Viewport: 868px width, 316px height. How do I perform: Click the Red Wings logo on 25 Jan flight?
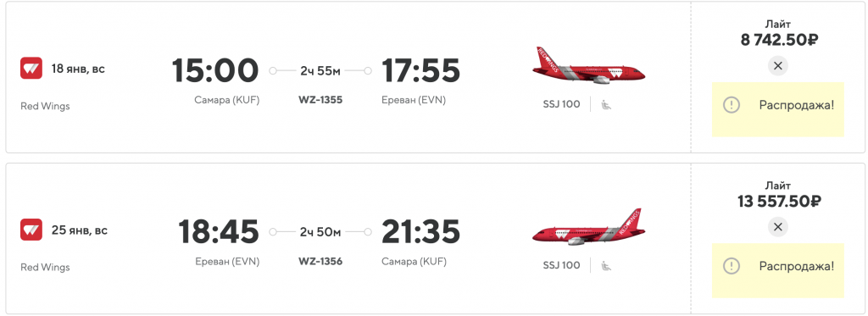[31, 230]
